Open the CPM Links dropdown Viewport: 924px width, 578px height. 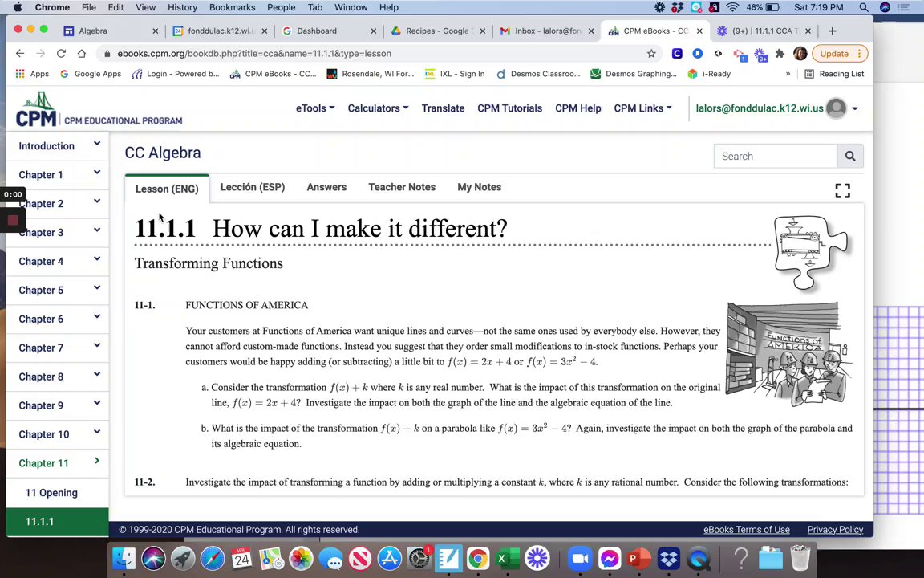(x=642, y=108)
